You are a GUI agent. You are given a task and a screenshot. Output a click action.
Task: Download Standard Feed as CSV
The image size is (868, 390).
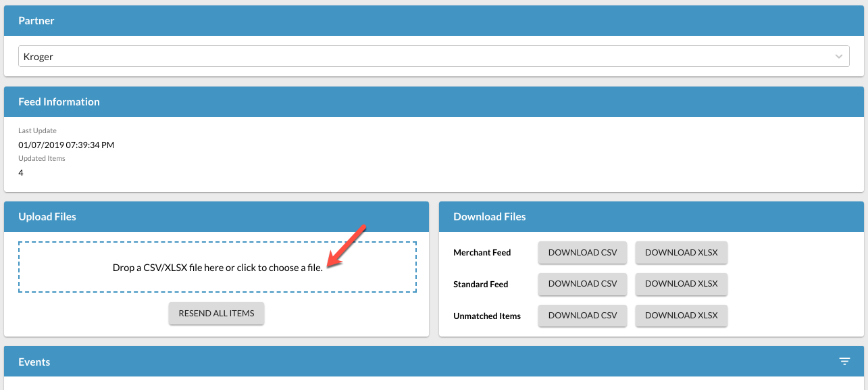tap(582, 284)
